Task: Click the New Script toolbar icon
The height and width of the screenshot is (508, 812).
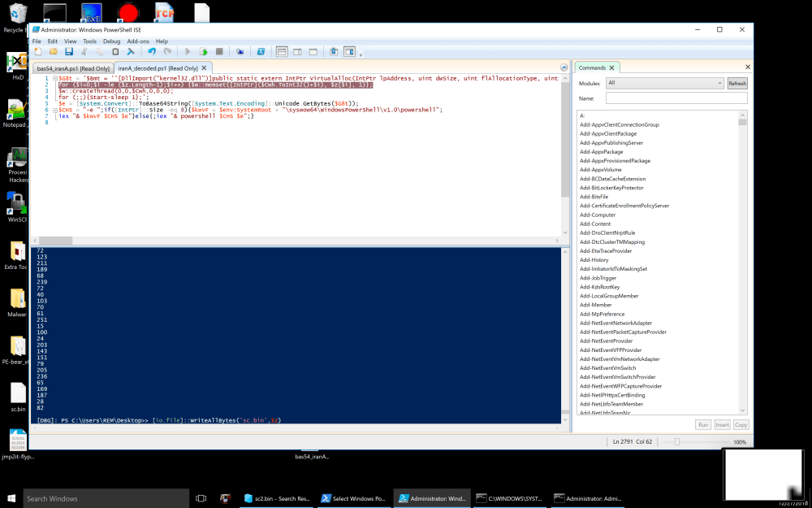Action: coord(37,51)
